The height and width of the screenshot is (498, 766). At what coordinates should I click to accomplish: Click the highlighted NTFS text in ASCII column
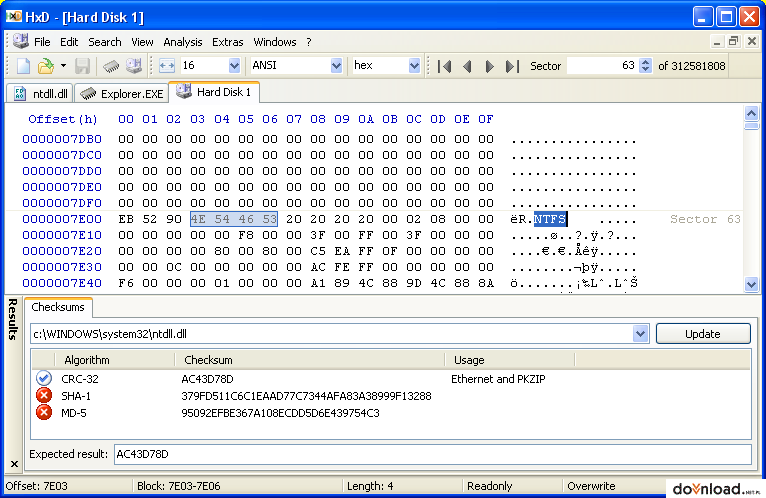pos(550,219)
